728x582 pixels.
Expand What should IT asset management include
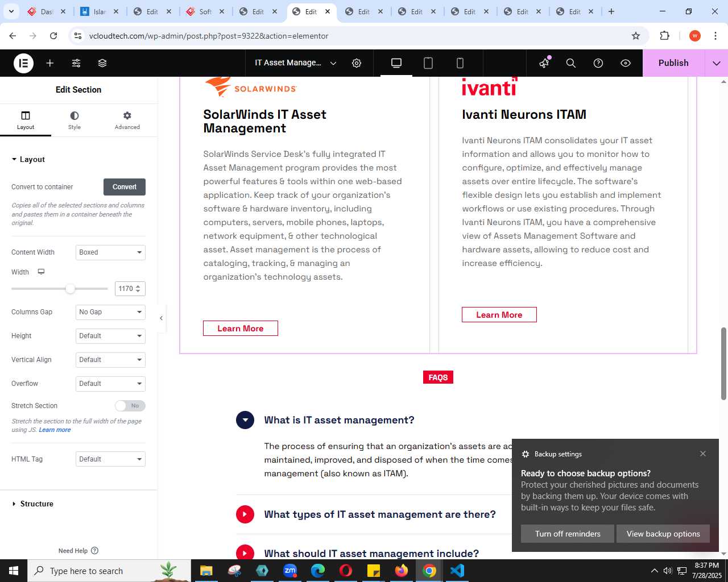point(245,553)
